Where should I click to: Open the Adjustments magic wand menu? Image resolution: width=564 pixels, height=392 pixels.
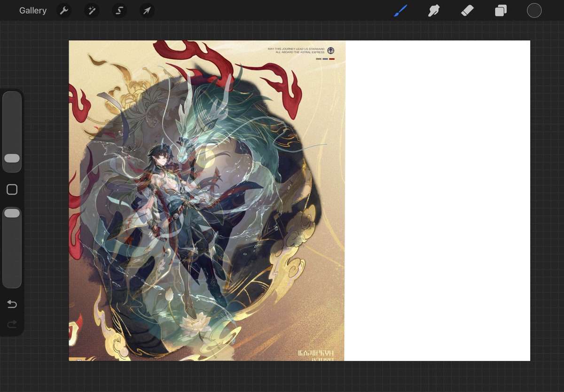point(92,10)
